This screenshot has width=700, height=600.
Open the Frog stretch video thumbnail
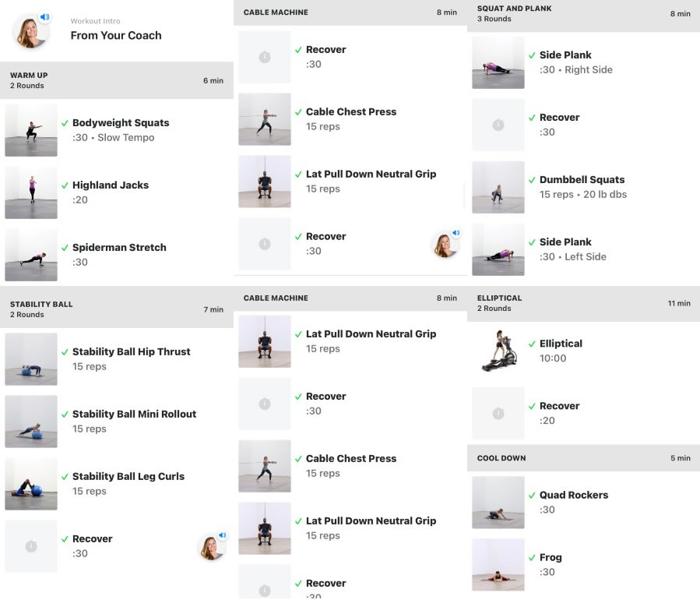[498, 565]
